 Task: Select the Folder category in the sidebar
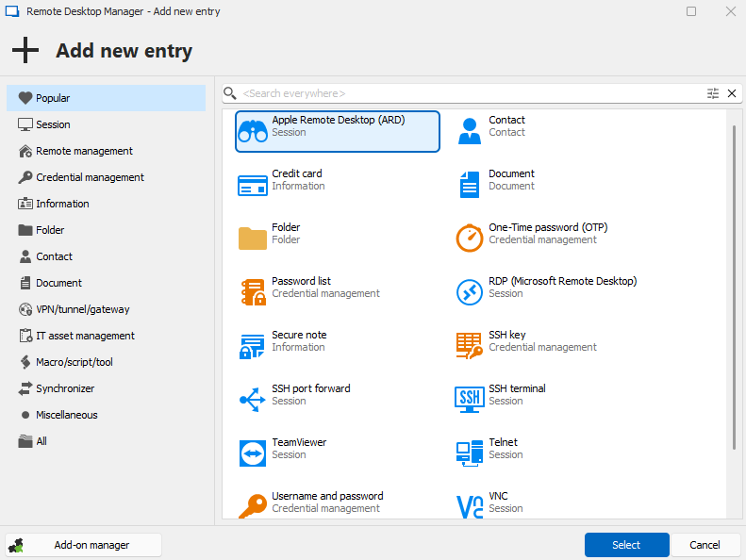pos(106,230)
